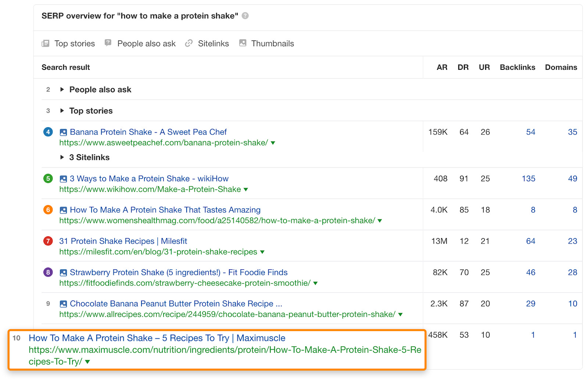Open dropdown arrow after fitfoodiefinds URL

click(315, 283)
